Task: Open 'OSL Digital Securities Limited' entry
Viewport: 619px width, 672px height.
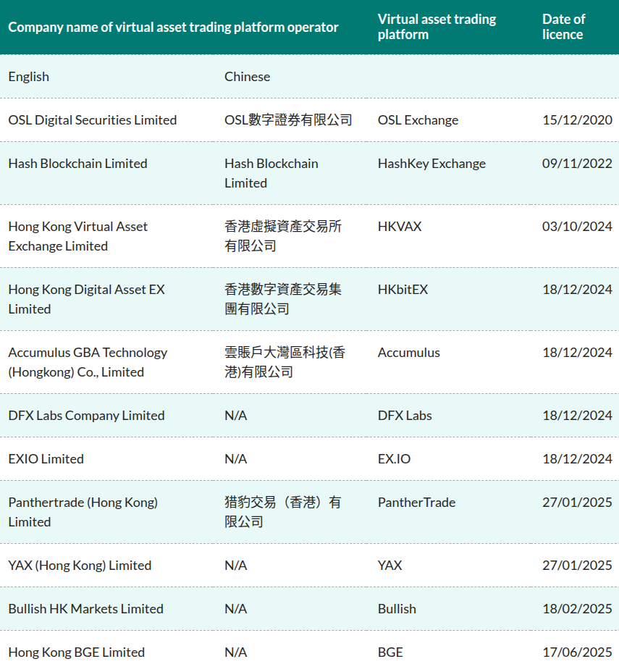Action: pyautogui.click(x=92, y=120)
